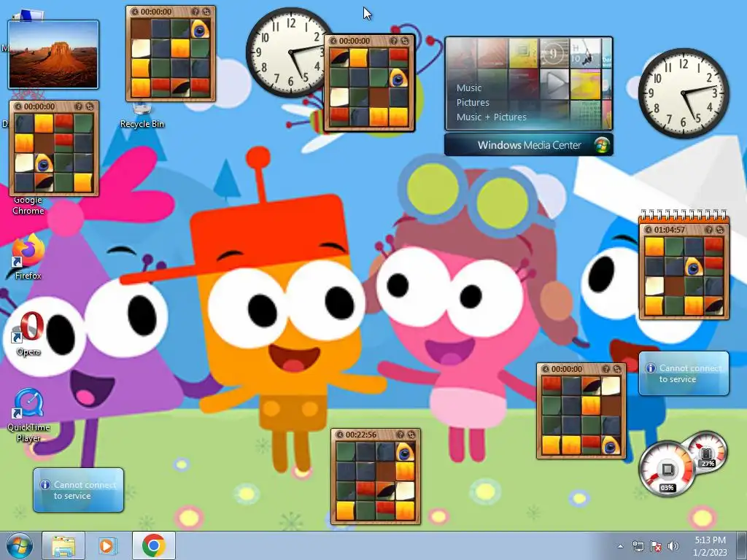This screenshot has width=747, height=560.
Task: Click question mark on puzzle left of CPU meter
Action: 606,369
